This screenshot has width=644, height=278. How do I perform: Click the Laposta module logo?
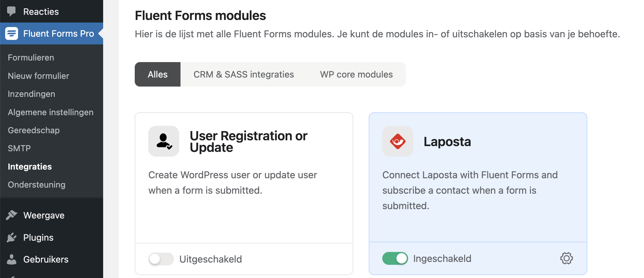(398, 141)
